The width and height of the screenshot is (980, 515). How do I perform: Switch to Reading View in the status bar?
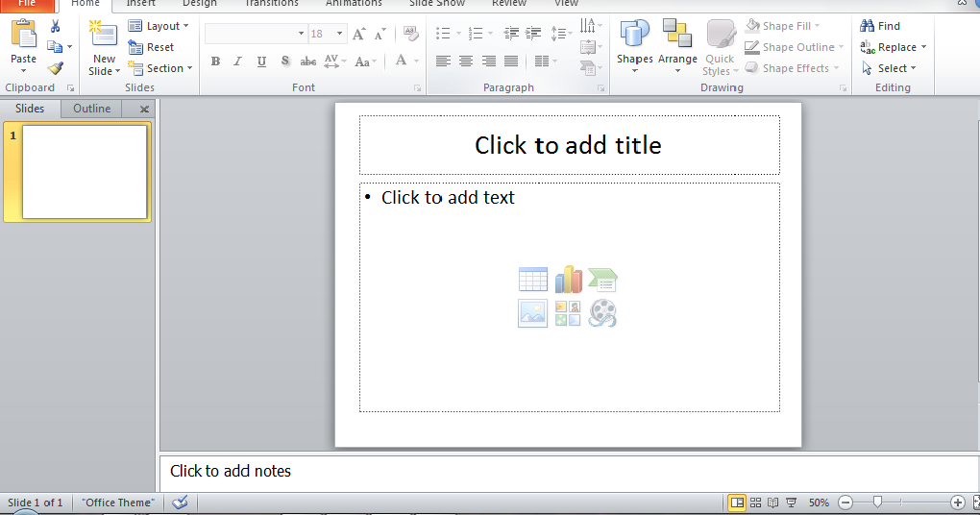pyautogui.click(x=773, y=503)
